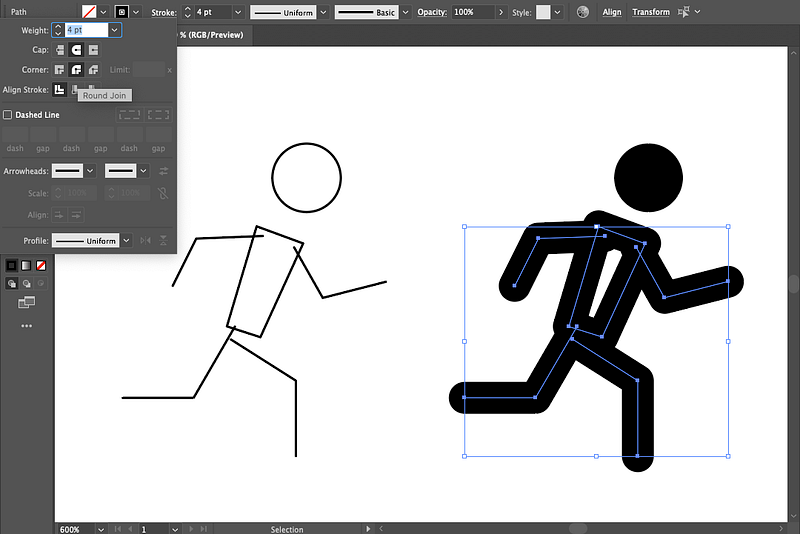This screenshot has width=800, height=534.
Task: Open Edit Toolbar three-dots button
Action: pos(26,326)
